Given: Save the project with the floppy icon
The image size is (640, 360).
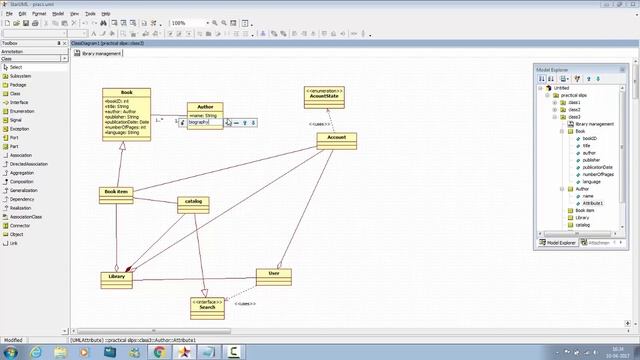Looking at the screenshot, I should click(x=26, y=23).
